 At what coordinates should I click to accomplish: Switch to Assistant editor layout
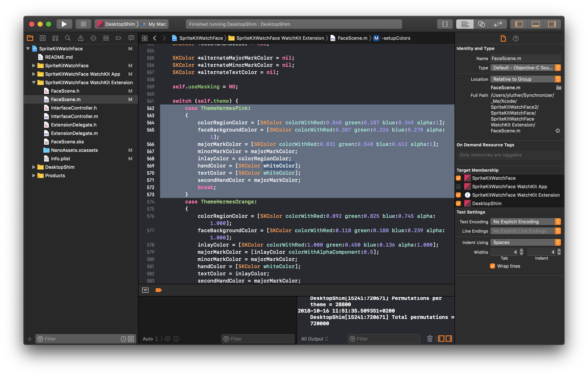tap(481, 24)
